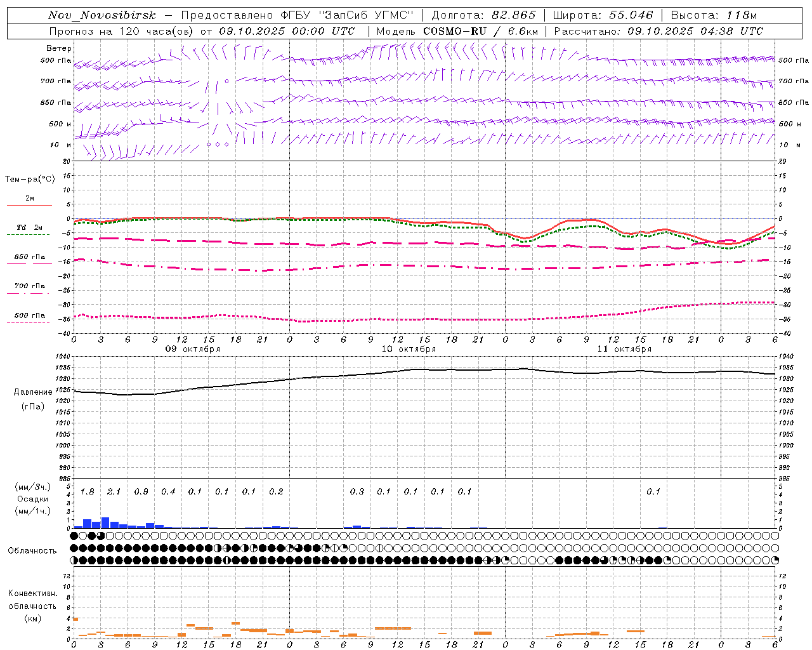The height and width of the screenshot is (650, 812).
Task: Select the 2.1 precipitation value
Action: coord(114,492)
